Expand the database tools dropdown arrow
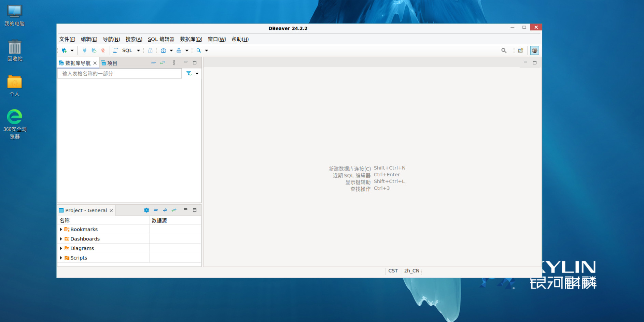The image size is (644, 322). (x=187, y=50)
